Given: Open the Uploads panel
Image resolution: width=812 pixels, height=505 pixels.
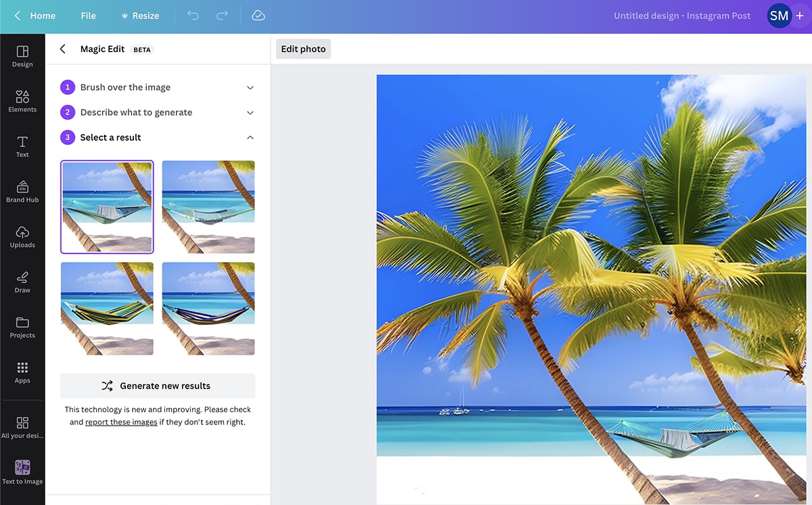Looking at the screenshot, I should point(22,236).
